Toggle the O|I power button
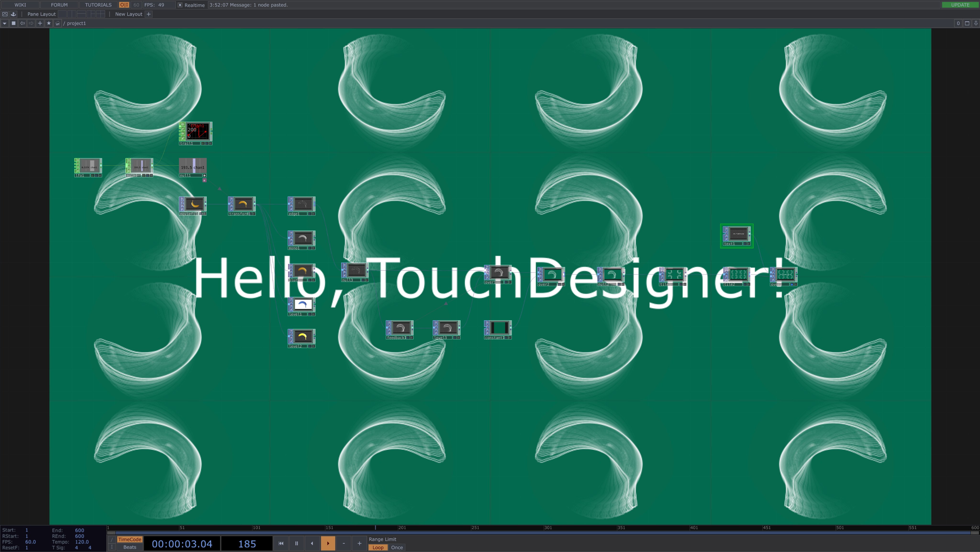 [124, 5]
